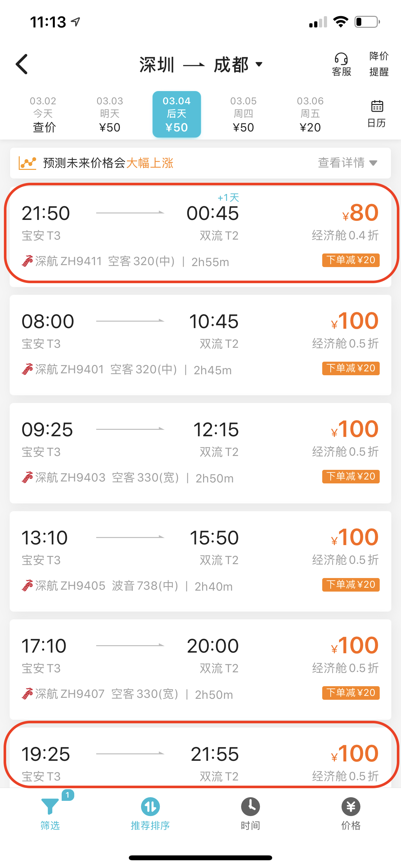Tap ¥20 discount badge on ZH9401 flight
Image resolution: width=401 pixels, height=868 pixels.
point(351,368)
